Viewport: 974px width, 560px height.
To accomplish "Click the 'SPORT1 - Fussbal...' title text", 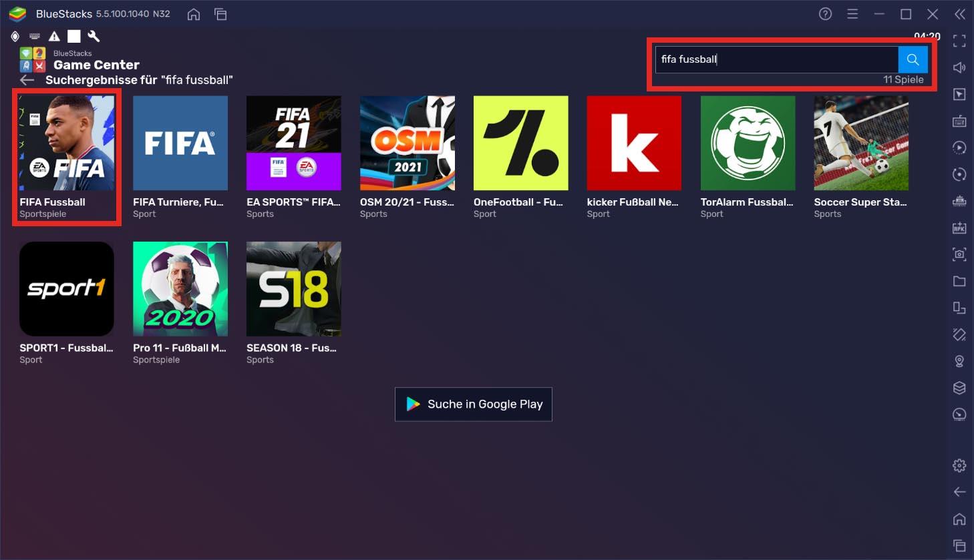I will pyautogui.click(x=67, y=348).
